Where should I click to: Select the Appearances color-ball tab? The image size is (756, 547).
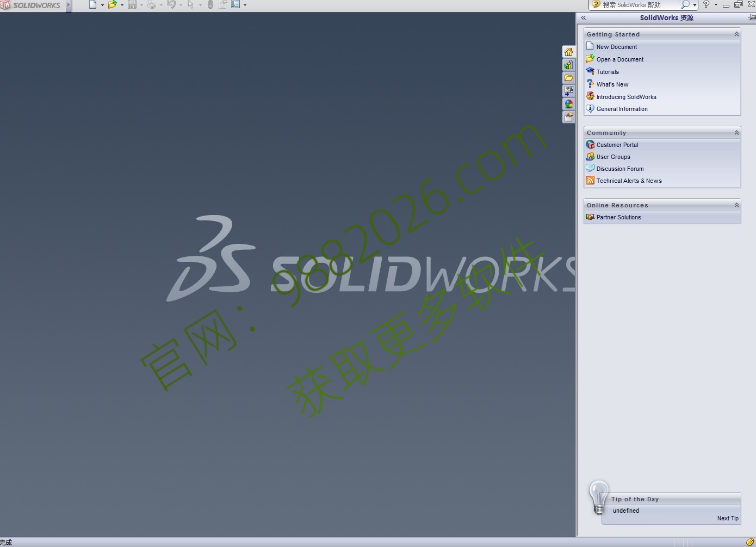pyautogui.click(x=568, y=104)
